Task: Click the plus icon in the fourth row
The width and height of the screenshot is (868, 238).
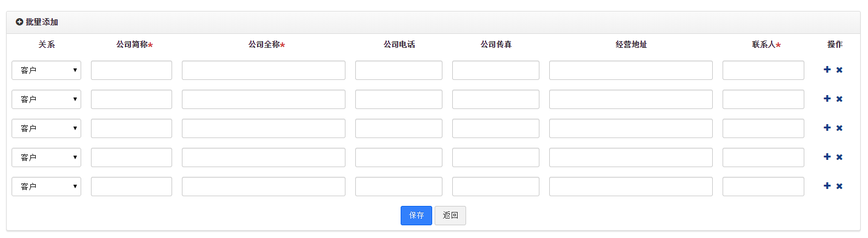Action: coord(827,157)
